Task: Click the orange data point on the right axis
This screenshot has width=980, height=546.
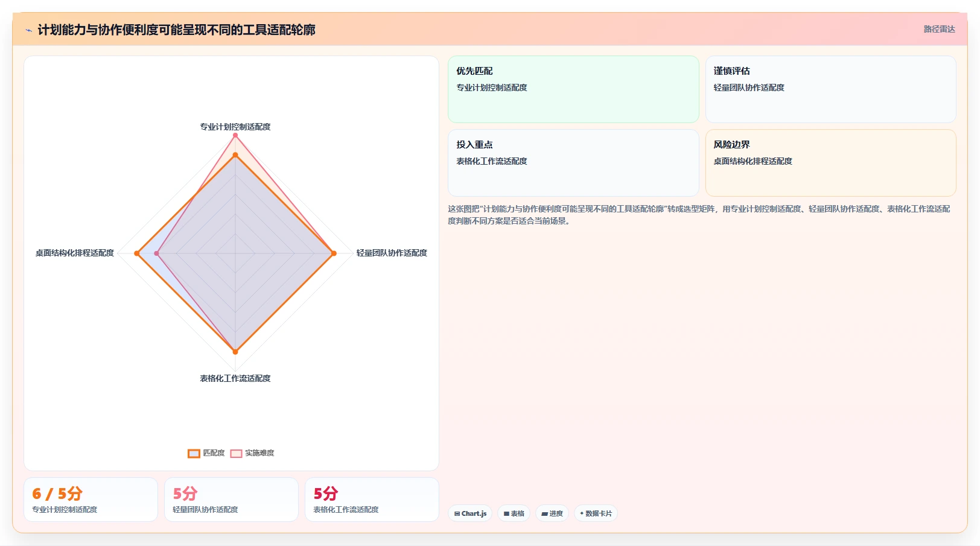Action: 334,253
